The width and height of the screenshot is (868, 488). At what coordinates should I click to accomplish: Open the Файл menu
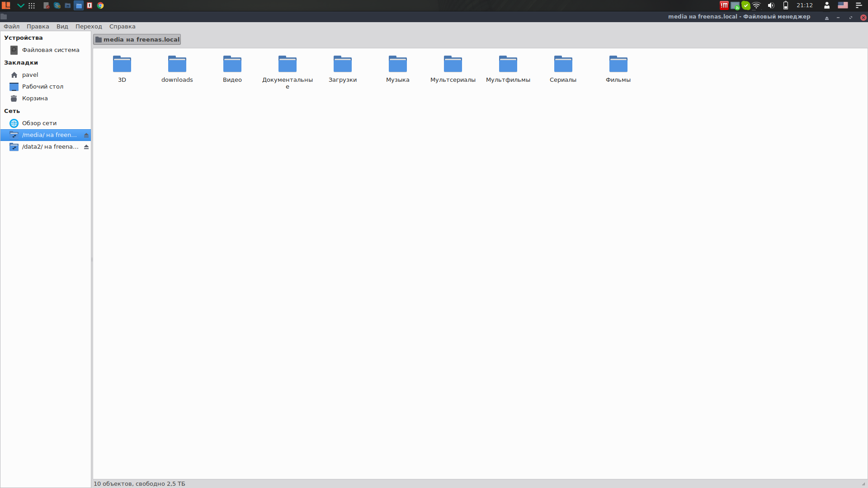(x=11, y=27)
